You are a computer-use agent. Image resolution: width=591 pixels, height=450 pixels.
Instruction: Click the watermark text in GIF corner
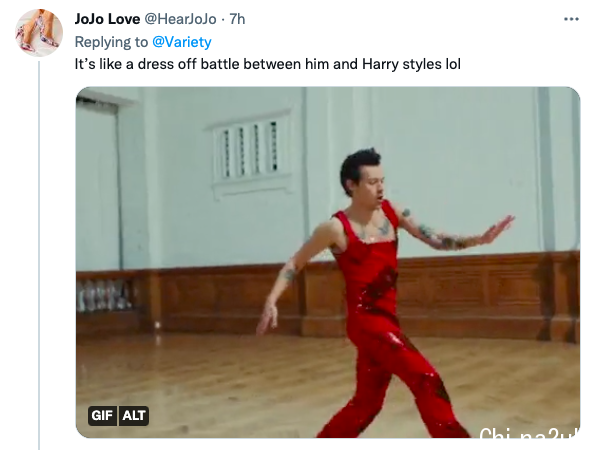tap(529, 433)
